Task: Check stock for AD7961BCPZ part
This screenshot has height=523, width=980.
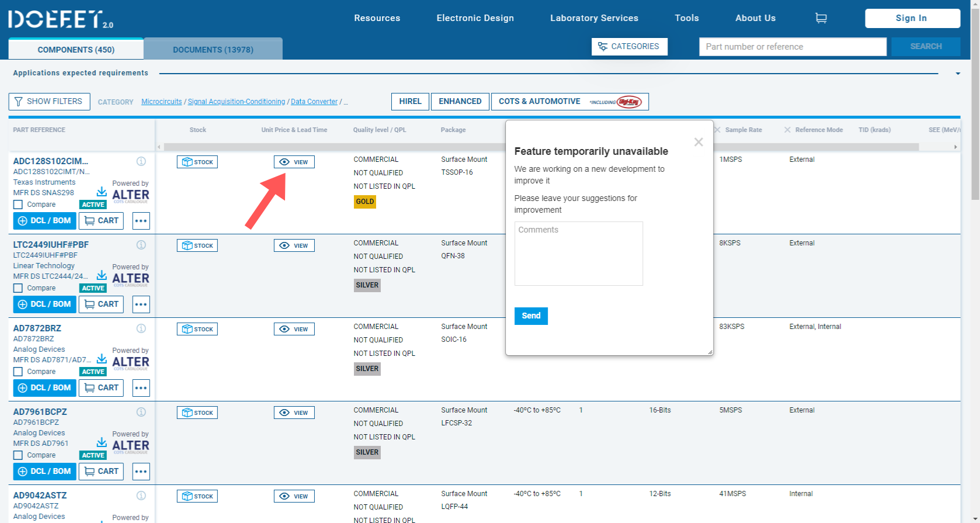Action: (197, 413)
